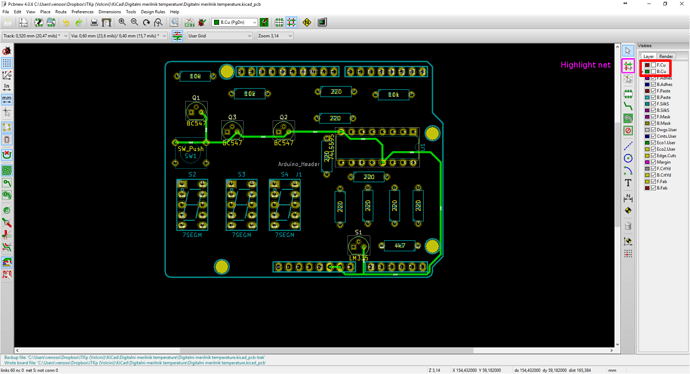The width and height of the screenshot is (690, 374).
Task: Select the Add text tool
Action: pos(628,183)
